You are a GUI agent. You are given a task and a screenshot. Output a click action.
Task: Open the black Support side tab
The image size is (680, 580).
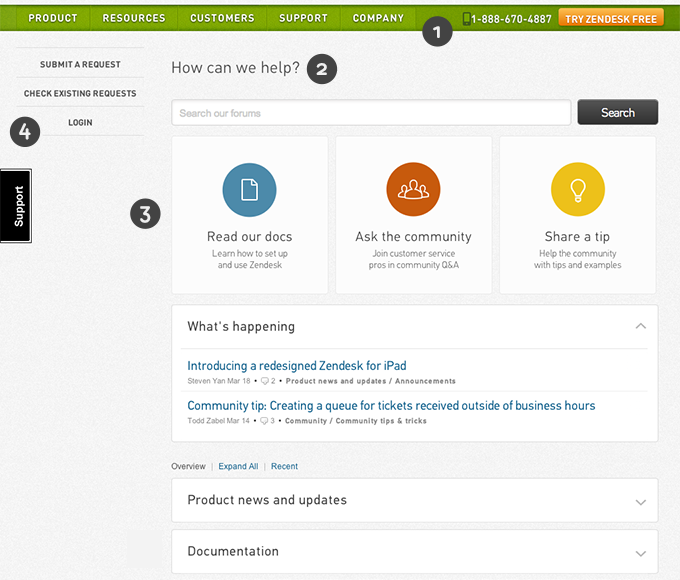click(x=18, y=206)
